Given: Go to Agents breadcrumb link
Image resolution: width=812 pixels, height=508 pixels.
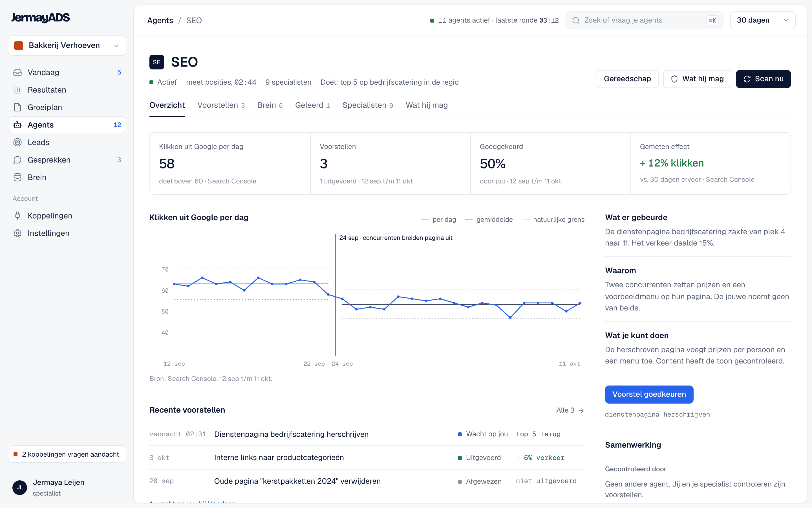Looking at the screenshot, I should pos(160,21).
